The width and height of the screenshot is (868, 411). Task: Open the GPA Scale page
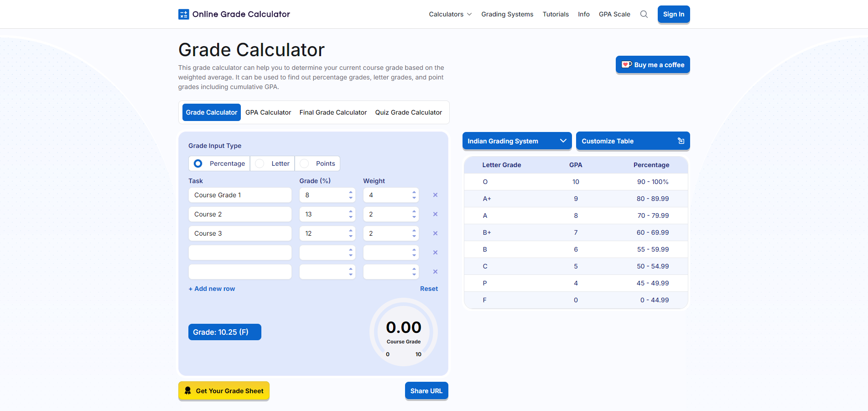click(614, 14)
